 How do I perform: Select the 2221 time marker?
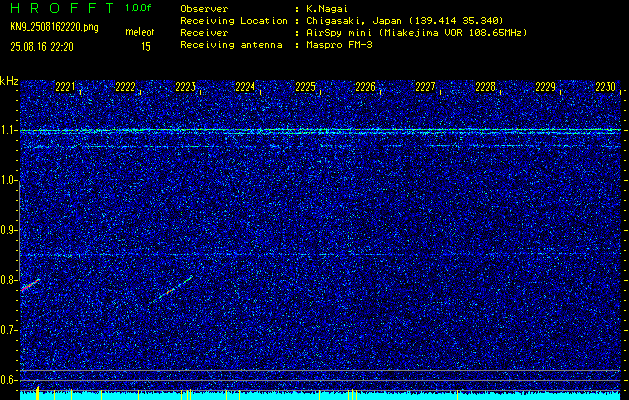pos(65,87)
